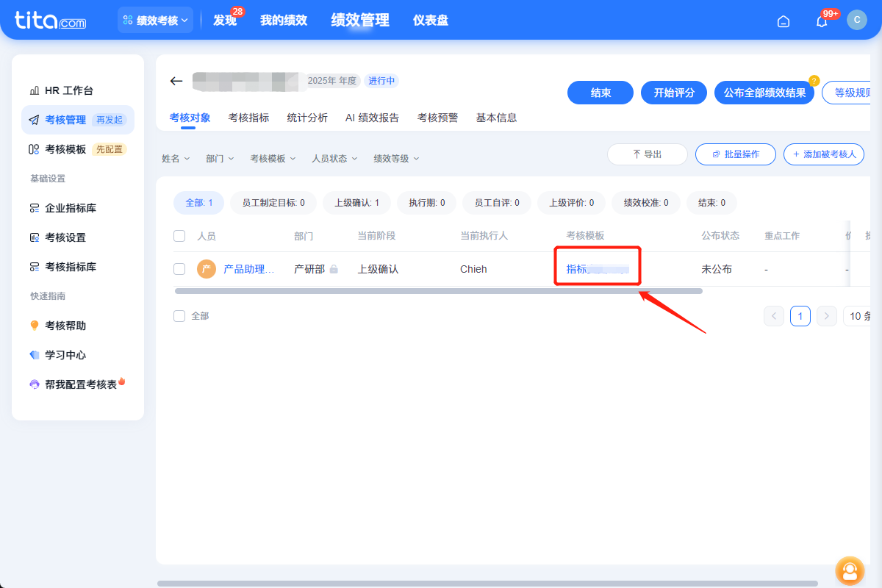The height and width of the screenshot is (588, 882).
Task: Toggle the select-all checkbox in the table header
Action: coord(179,235)
